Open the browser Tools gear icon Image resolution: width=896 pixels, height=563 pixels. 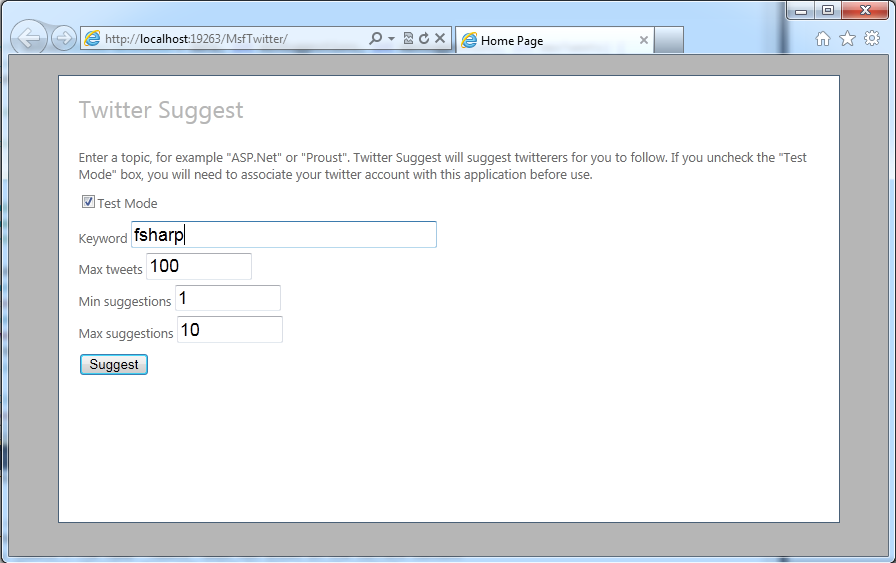coord(872,39)
